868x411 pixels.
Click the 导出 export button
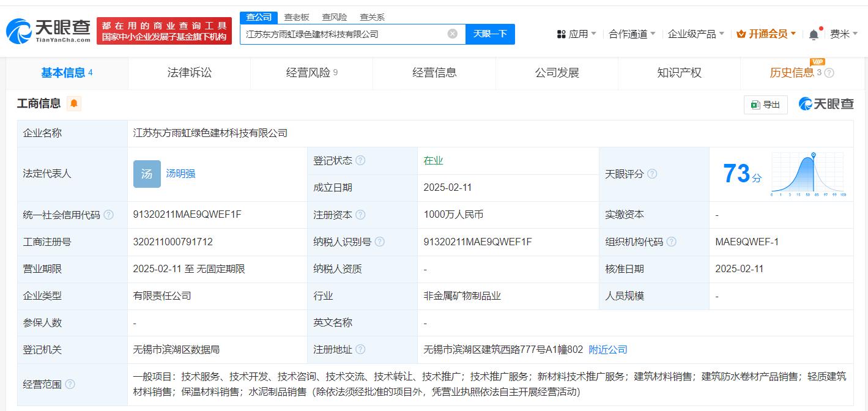click(x=765, y=105)
